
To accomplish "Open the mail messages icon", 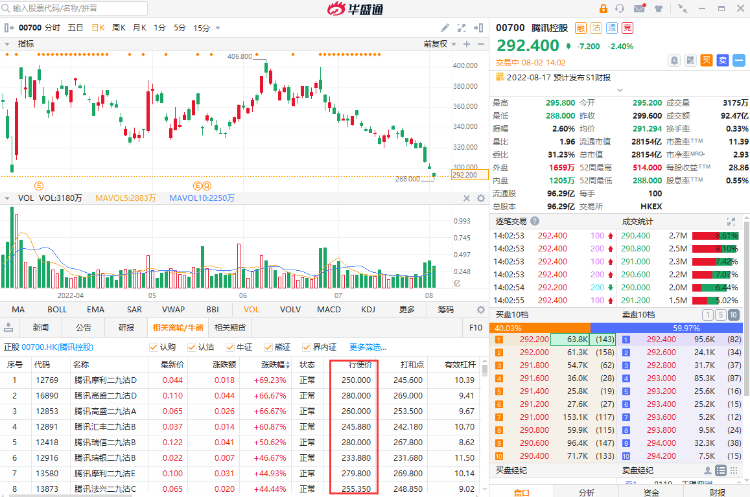I will click(x=640, y=8).
